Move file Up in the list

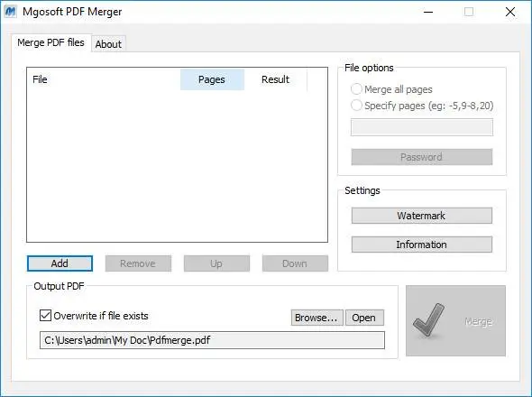coord(216,263)
